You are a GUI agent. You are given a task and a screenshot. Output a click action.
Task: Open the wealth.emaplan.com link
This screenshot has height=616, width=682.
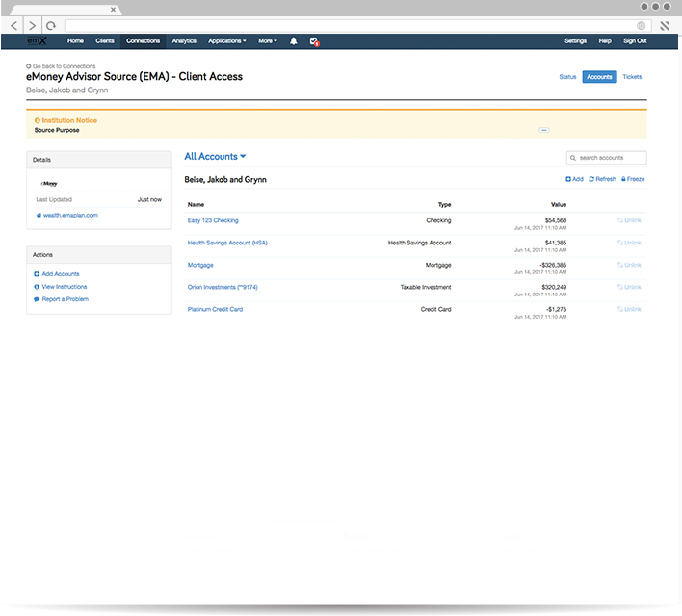point(67,216)
